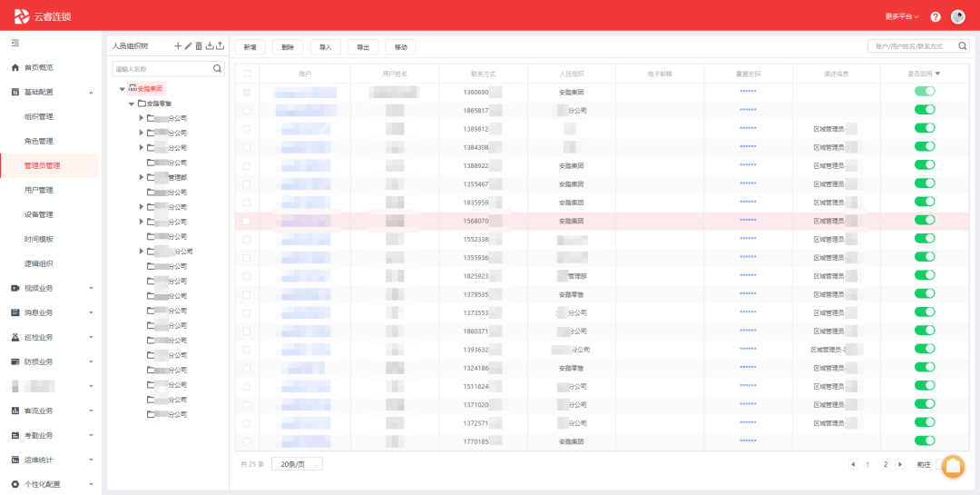The image size is (980, 495).
Task: Click the 导出 button above the table
Action: coord(363,46)
